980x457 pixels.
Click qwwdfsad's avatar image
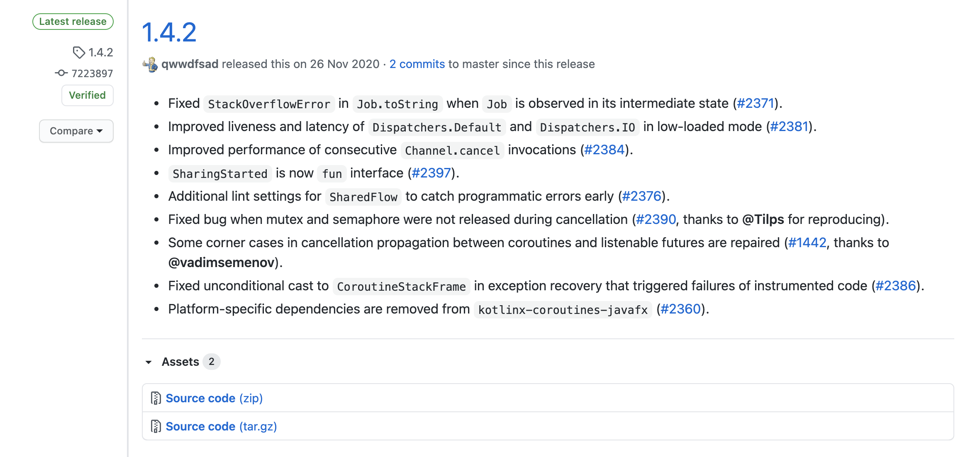coord(150,64)
